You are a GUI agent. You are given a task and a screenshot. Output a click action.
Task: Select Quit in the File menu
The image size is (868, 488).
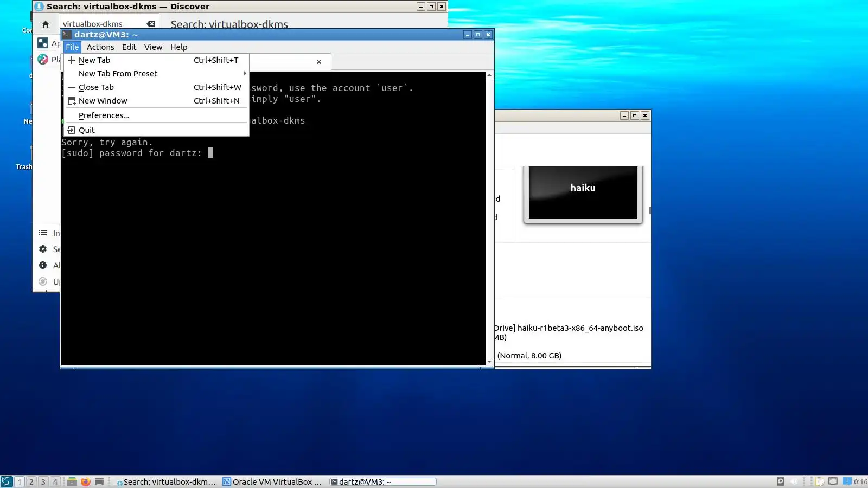(156, 130)
